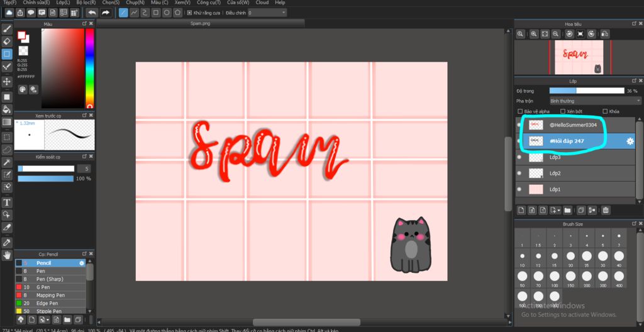Viewport: 644px width, 332px height.
Task: Select the Magic Wand tool
Action: point(7,163)
